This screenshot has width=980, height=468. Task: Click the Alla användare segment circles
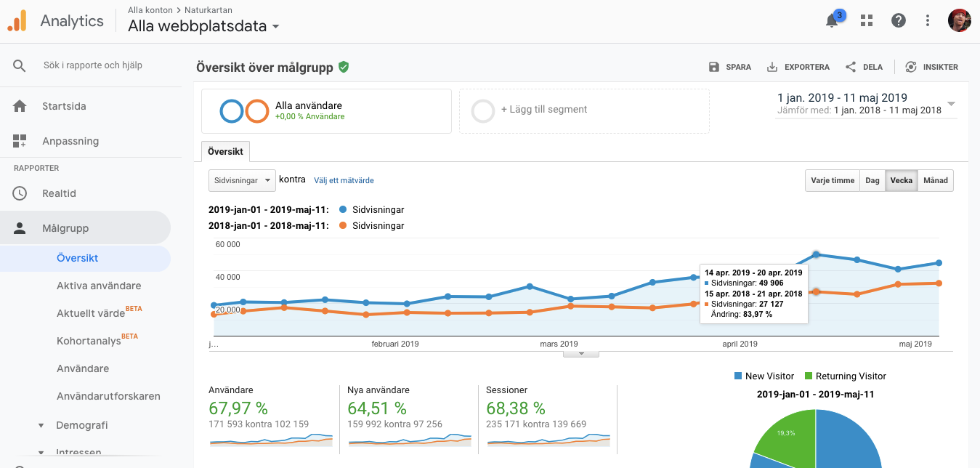click(244, 111)
